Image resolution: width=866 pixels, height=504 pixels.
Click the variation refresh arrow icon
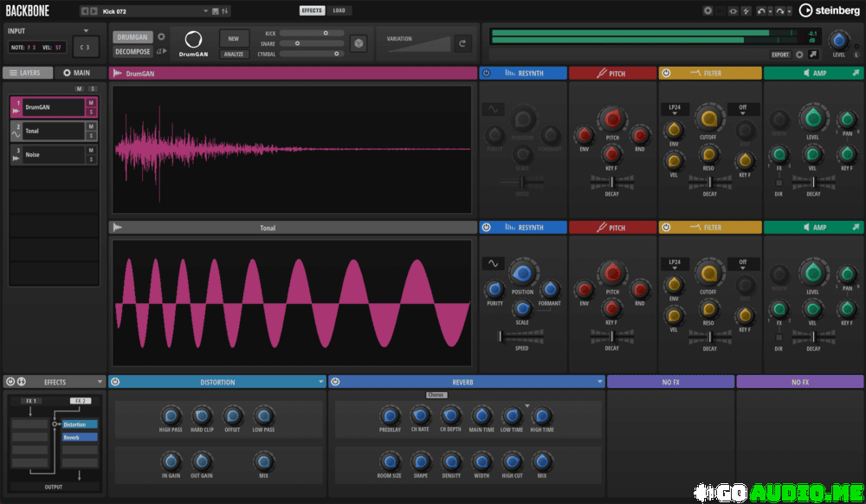pyautogui.click(x=463, y=43)
